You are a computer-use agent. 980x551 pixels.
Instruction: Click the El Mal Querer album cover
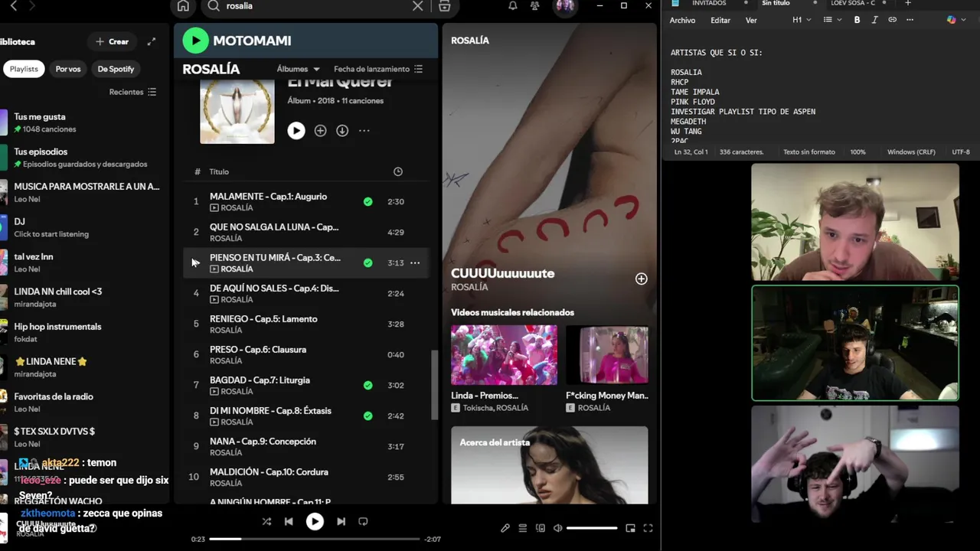point(237,112)
